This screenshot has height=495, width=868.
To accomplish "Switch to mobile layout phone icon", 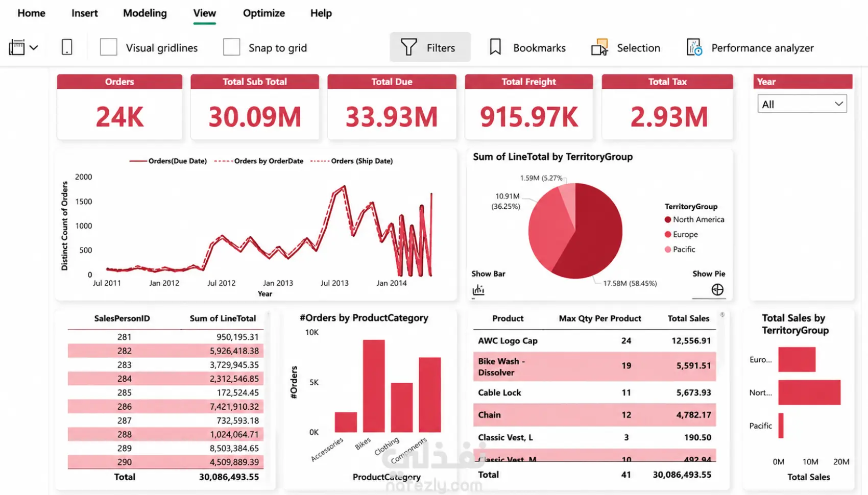I will (x=67, y=47).
